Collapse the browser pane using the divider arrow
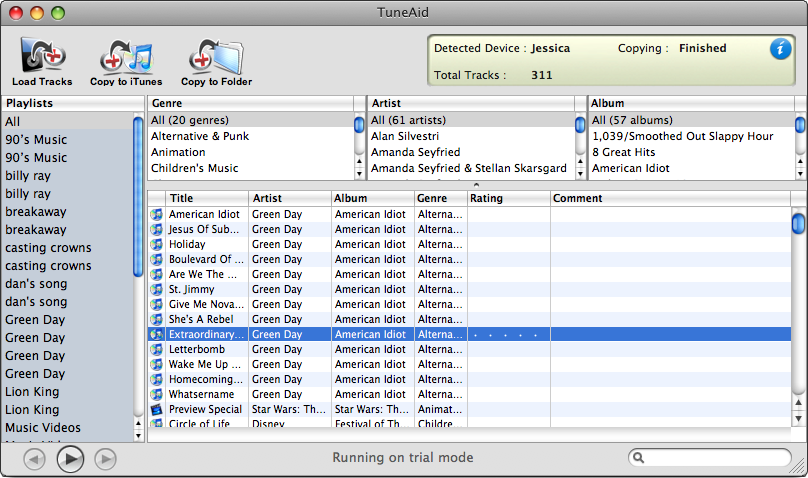The width and height of the screenshot is (808, 478). (x=476, y=184)
